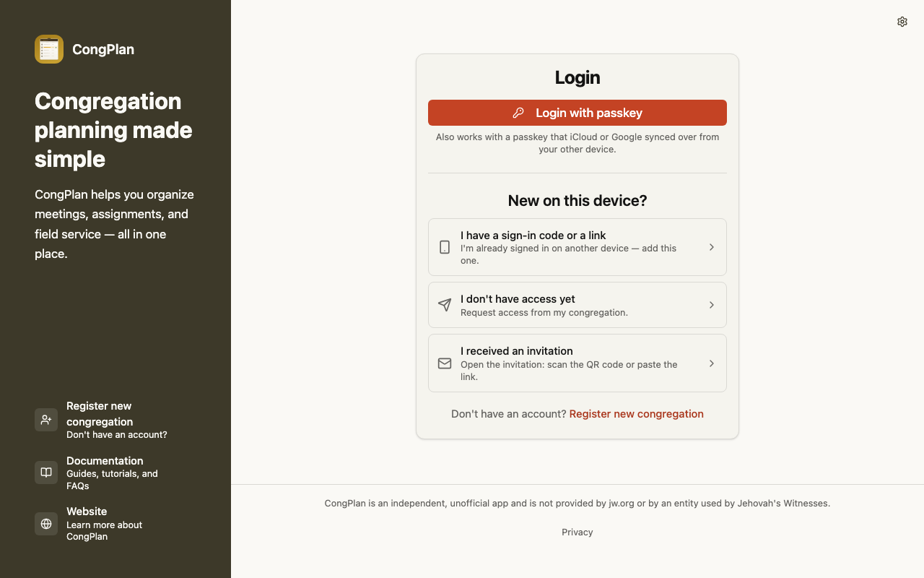924x578 pixels.
Task: Click 'Open the invitation: scan the QR code' text
Action: point(569,371)
